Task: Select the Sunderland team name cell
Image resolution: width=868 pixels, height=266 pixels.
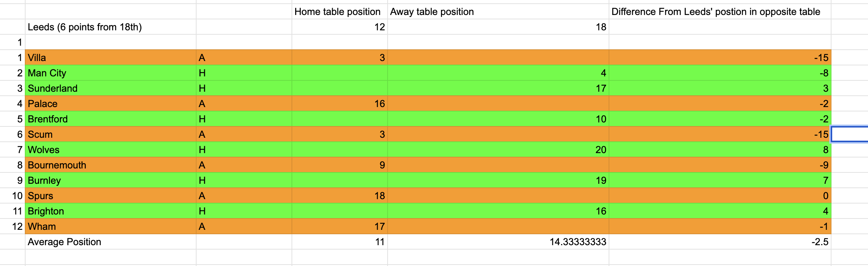Action: (110, 88)
